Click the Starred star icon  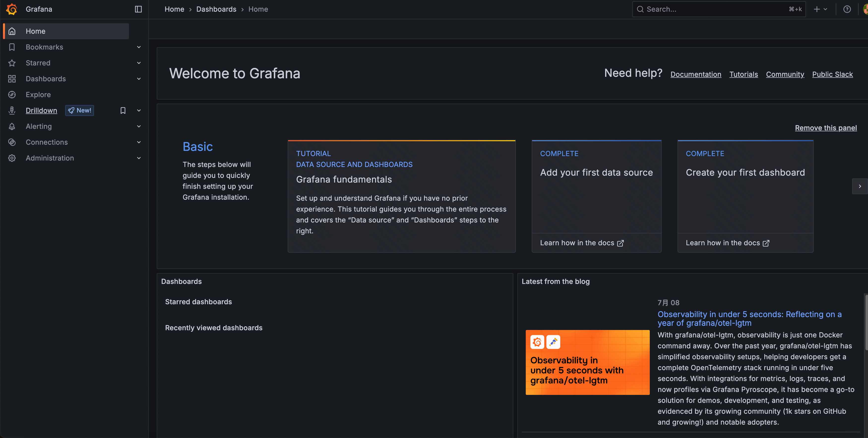[12, 63]
